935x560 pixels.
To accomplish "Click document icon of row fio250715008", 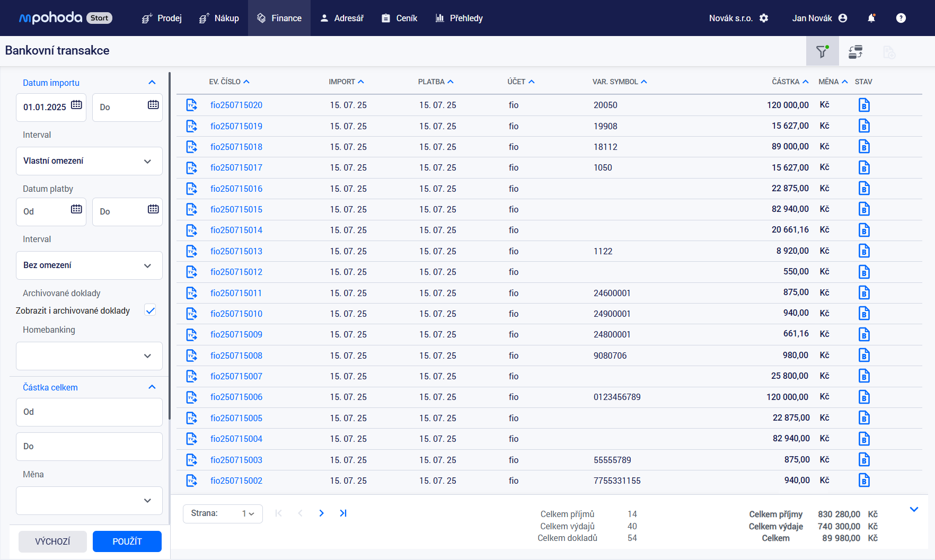I will tap(191, 355).
